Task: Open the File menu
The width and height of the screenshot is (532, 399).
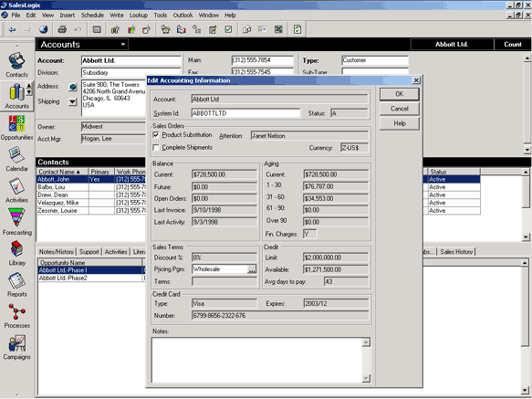Action: [16, 15]
